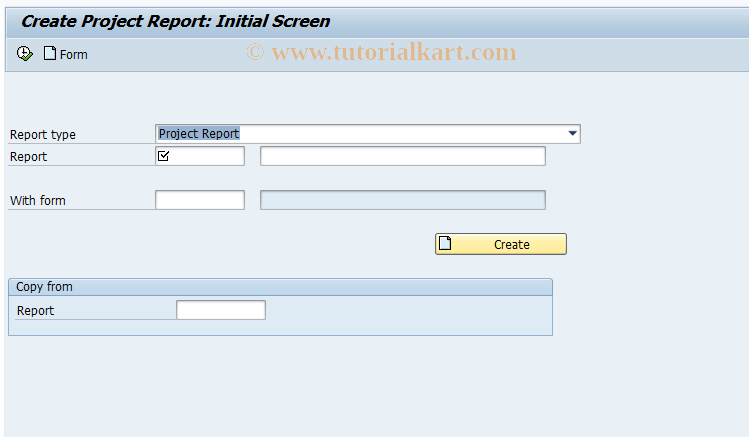
Task: Click the Report description input field
Action: point(403,156)
